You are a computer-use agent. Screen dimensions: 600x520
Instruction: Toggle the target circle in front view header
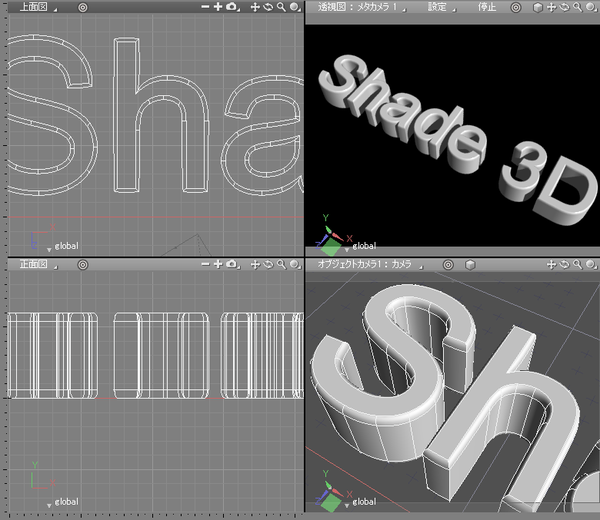[x=82, y=265]
